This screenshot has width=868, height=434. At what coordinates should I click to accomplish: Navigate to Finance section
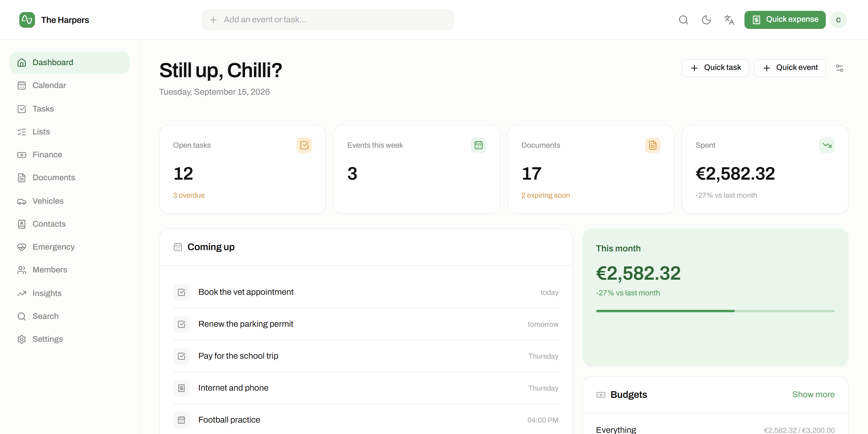pyautogui.click(x=69, y=155)
